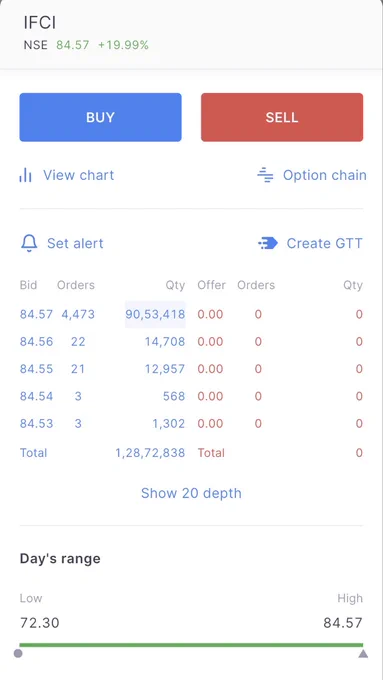Click the triangle marker at day's high
The image size is (383, 680).
coord(363,654)
